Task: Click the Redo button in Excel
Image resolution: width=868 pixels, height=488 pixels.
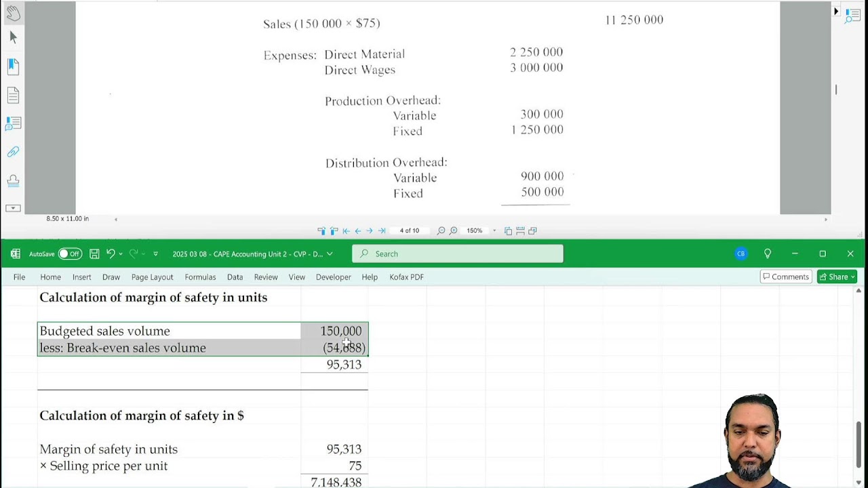Action: [134, 254]
